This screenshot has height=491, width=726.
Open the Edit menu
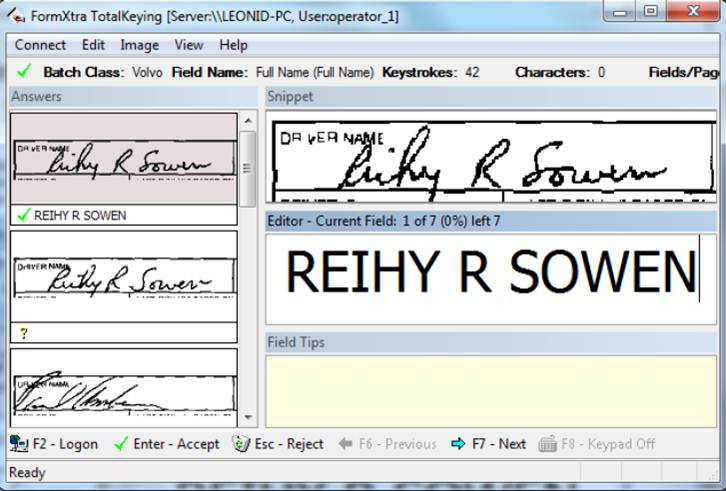pos(93,45)
